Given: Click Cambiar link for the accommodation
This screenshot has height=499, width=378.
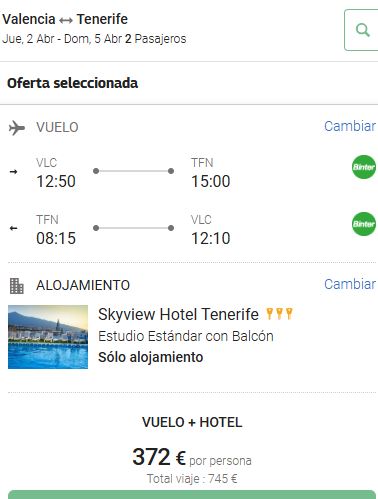Looking at the screenshot, I should point(350,284).
